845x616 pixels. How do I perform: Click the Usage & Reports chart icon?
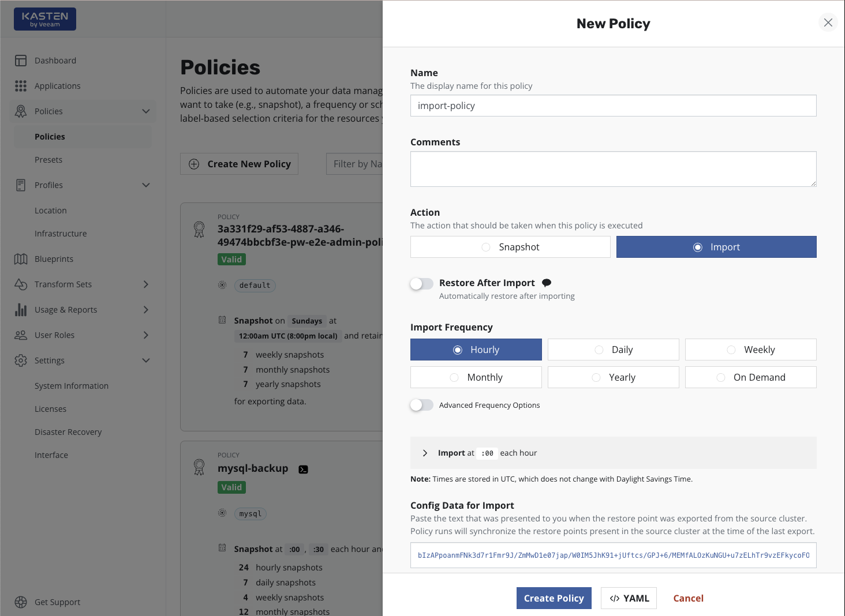[x=21, y=310]
